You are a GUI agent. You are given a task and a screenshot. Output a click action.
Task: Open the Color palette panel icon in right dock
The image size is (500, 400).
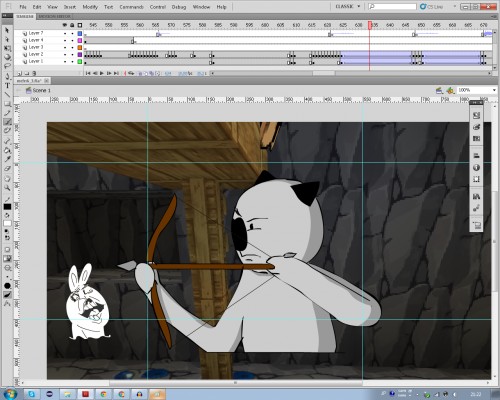[476, 127]
